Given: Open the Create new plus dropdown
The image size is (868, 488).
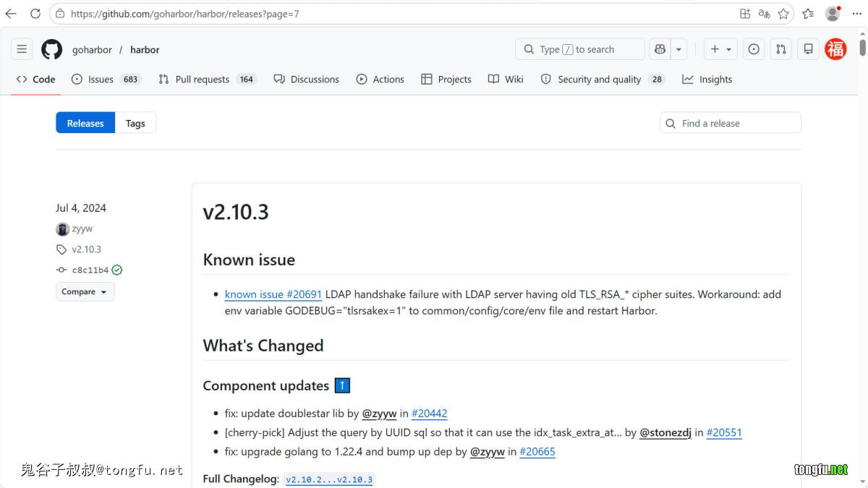Looking at the screenshot, I should click(720, 49).
